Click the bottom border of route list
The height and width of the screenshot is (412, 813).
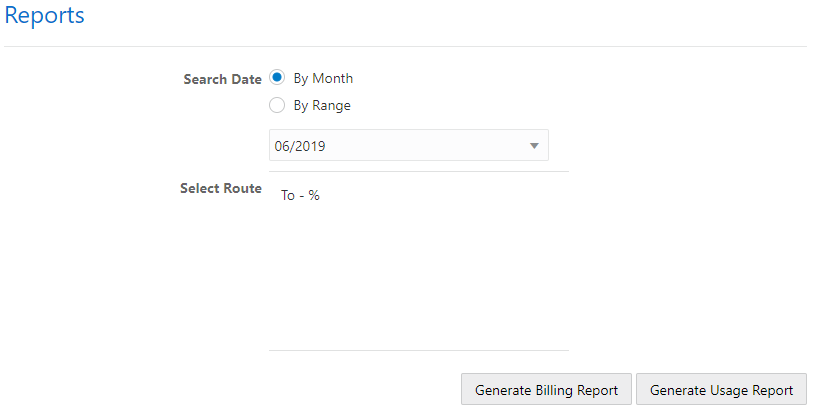click(x=418, y=350)
